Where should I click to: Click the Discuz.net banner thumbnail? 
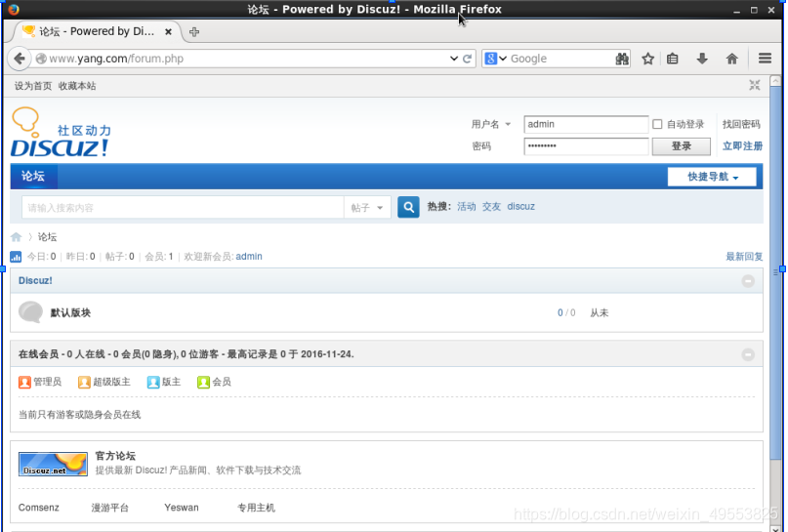53,465
